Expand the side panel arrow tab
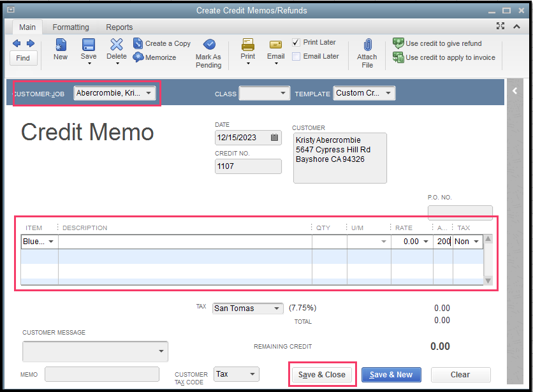The width and height of the screenshot is (533, 392). point(515,91)
